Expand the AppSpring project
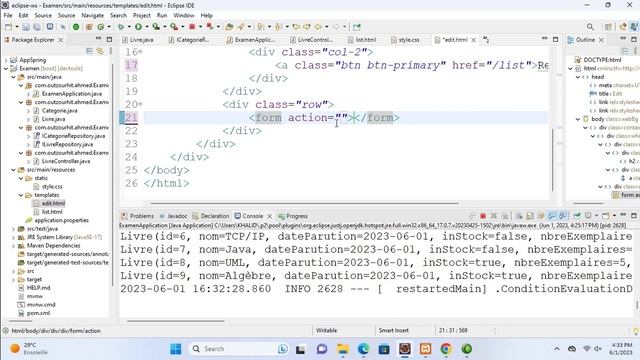 point(6,60)
